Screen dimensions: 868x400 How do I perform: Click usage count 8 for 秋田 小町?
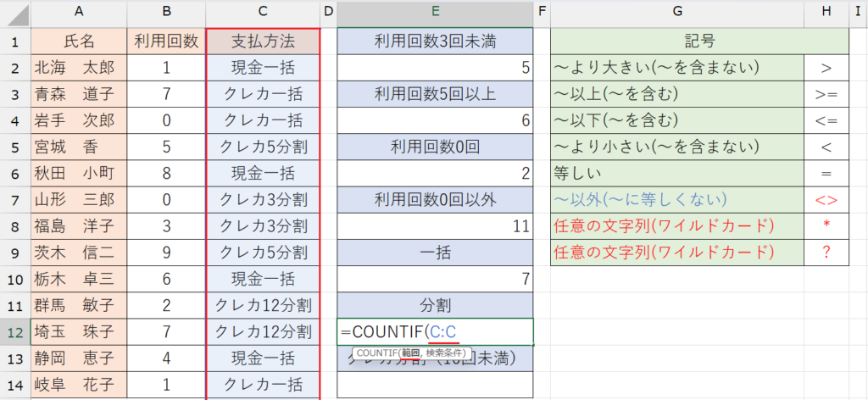pos(166,173)
